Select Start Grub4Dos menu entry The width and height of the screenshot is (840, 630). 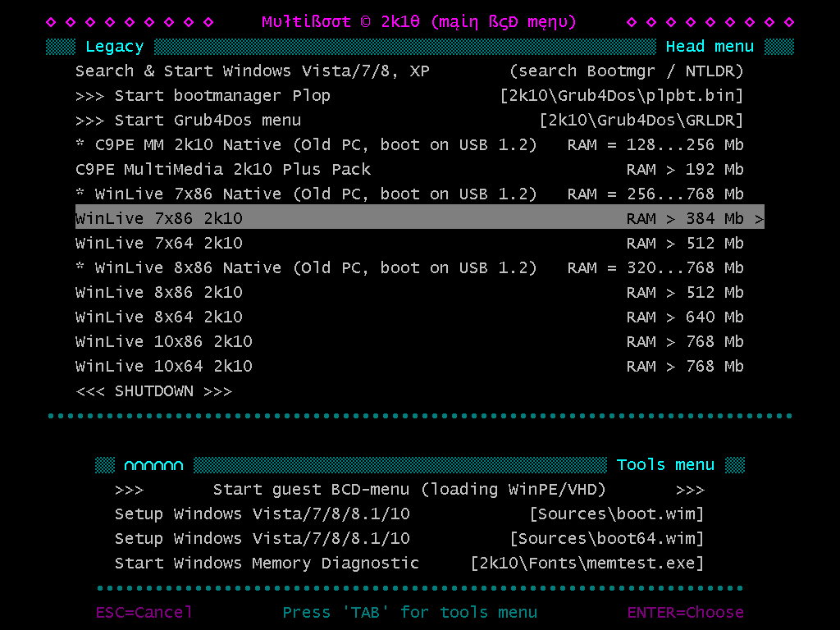pos(410,120)
